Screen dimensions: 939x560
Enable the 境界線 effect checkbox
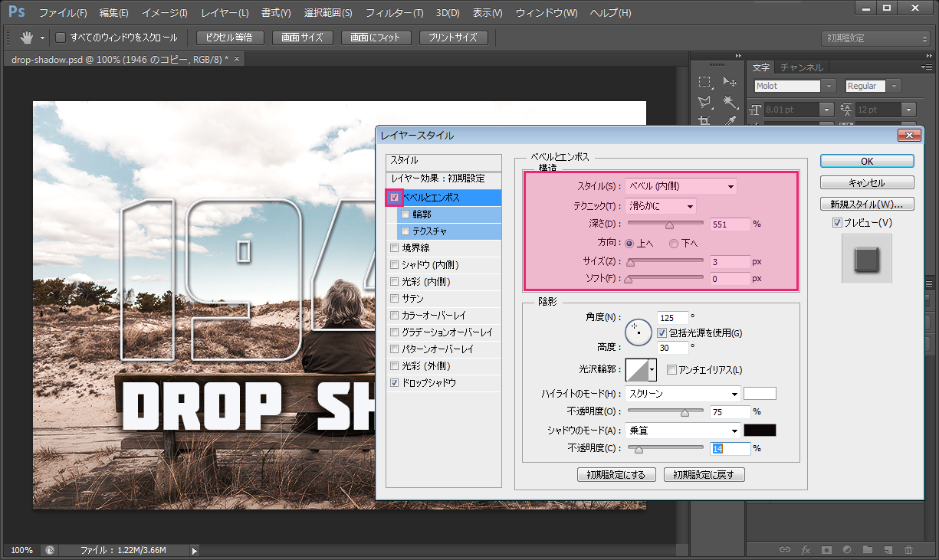(395, 248)
